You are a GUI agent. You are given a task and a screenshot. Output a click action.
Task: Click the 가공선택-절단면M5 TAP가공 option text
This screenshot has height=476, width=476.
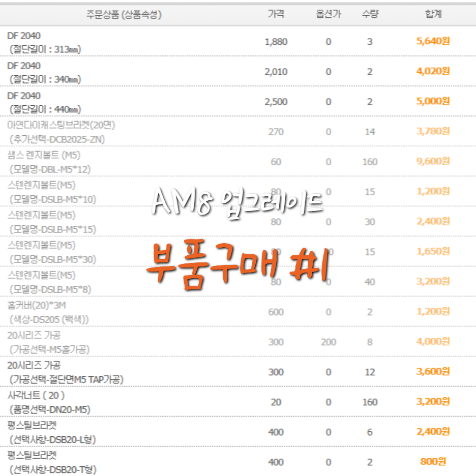click(67, 380)
